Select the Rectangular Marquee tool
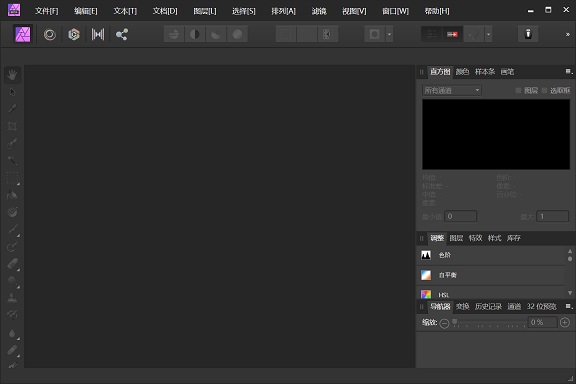 12,178
